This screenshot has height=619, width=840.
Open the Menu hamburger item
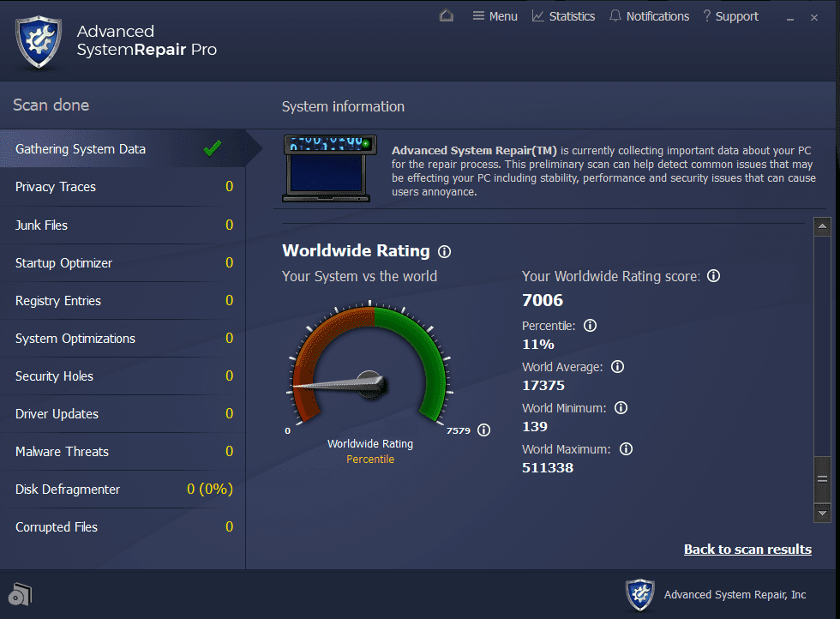pos(495,16)
